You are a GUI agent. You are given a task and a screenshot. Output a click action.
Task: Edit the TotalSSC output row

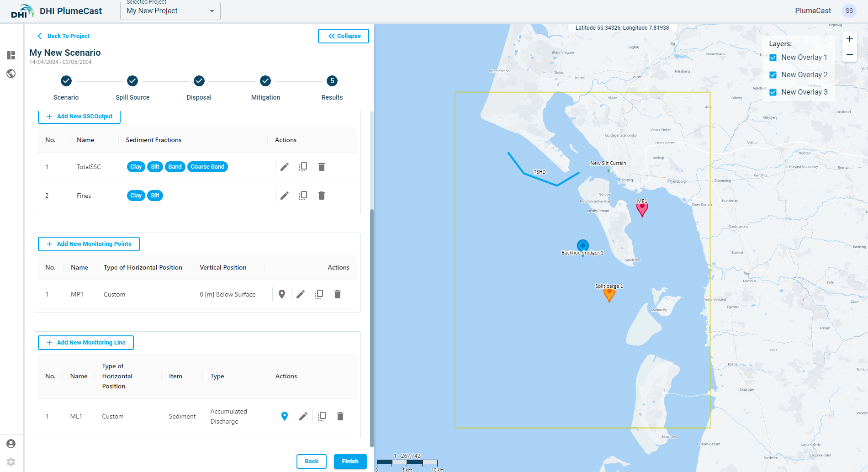pyautogui.click(x=284, y=167)
